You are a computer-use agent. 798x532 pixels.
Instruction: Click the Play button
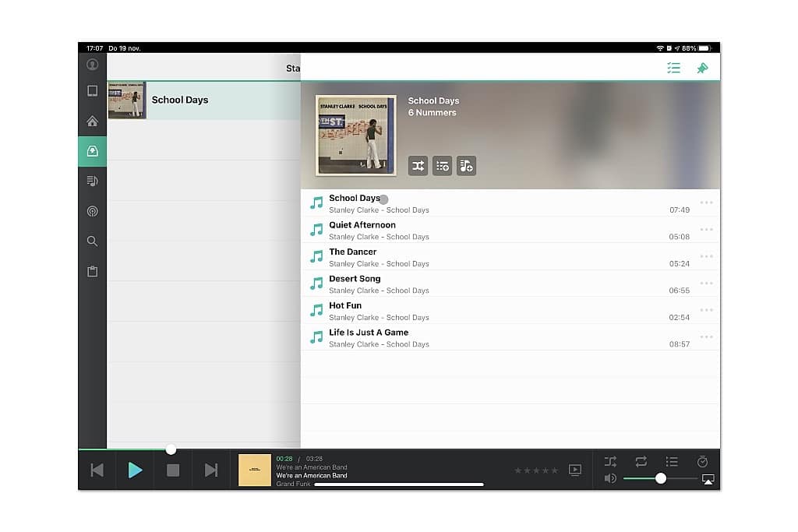[x=135, y=470]
